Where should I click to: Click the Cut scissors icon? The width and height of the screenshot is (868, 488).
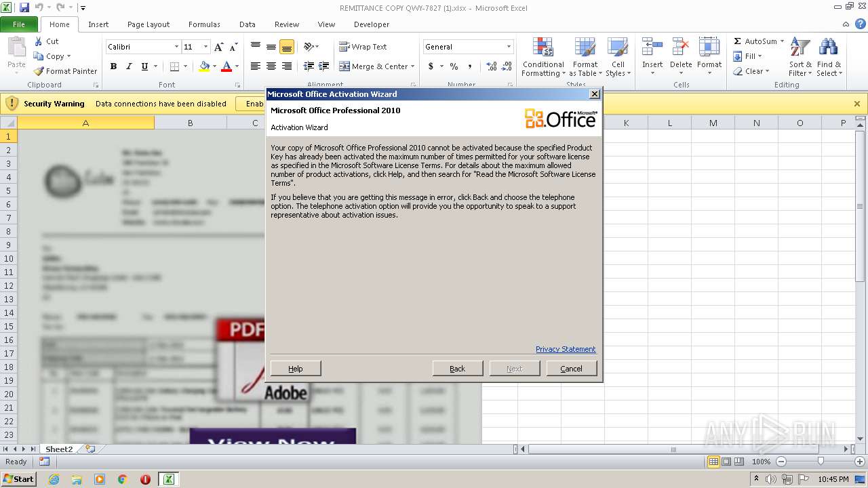click(38, 41)
